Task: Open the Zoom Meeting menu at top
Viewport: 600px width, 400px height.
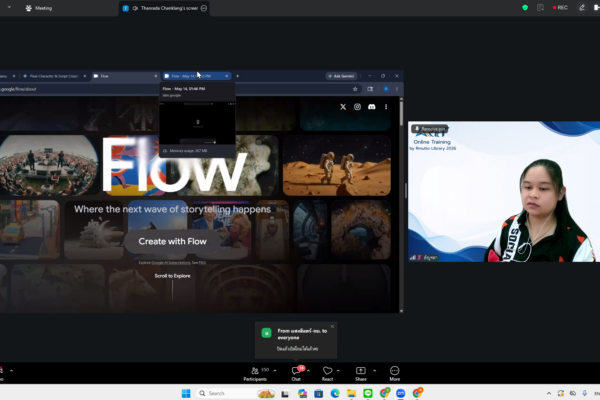Action: (x=39, y=8)
